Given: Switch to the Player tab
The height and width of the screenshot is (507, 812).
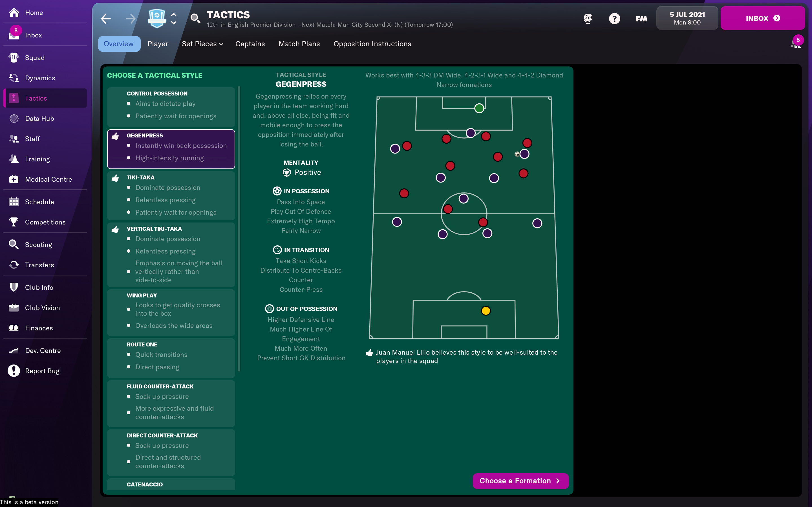Looking at the screenshot, I should (157, 43).
